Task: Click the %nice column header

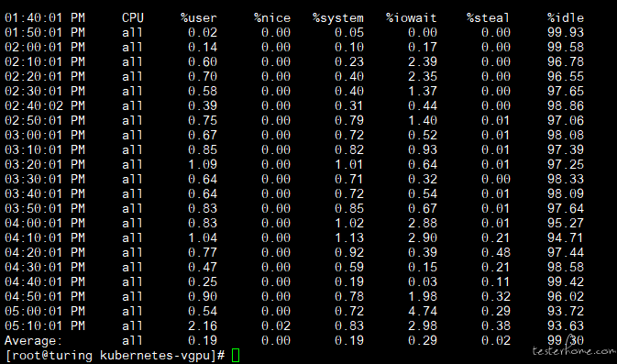Action: 272,18
